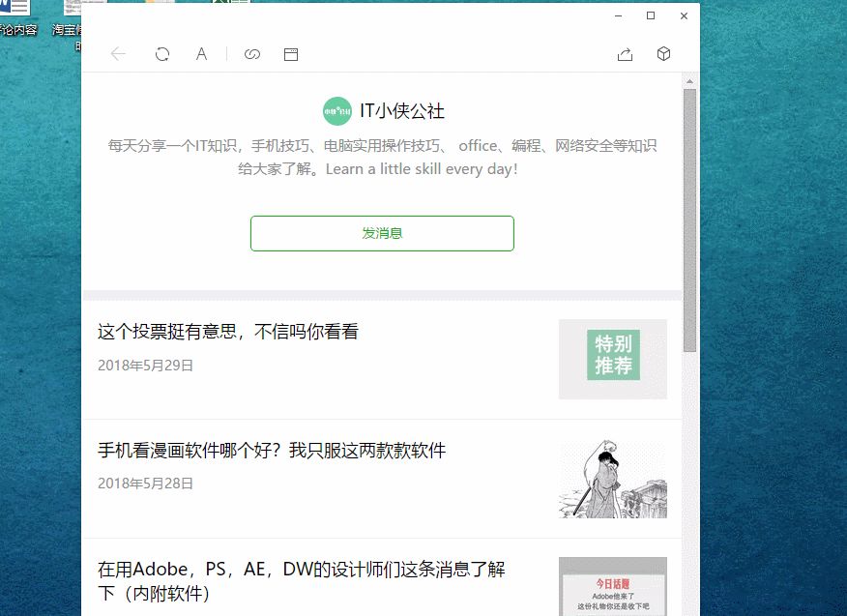The height and width of the screenshot is (616, 847).
Task: Click the vertical scrollbar thumb
Action: (689, 220)
